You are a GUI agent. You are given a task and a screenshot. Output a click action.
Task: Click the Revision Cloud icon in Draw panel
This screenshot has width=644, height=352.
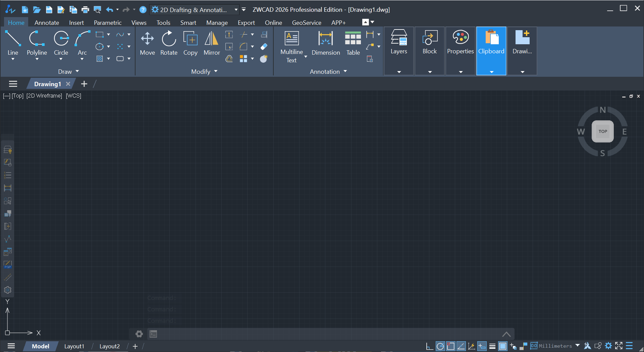tap(120, 59)
